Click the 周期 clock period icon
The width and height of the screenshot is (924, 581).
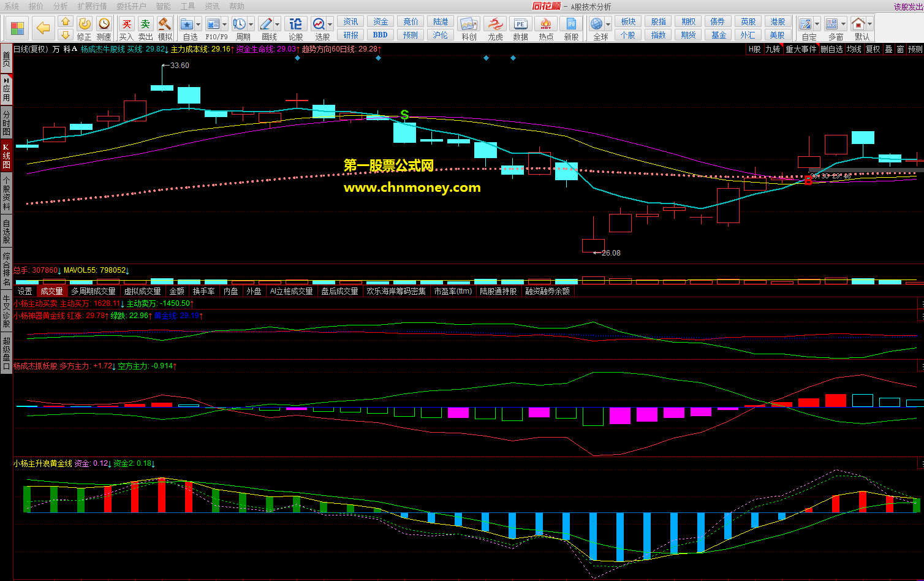pyautogui.click(x=239, y=24)
